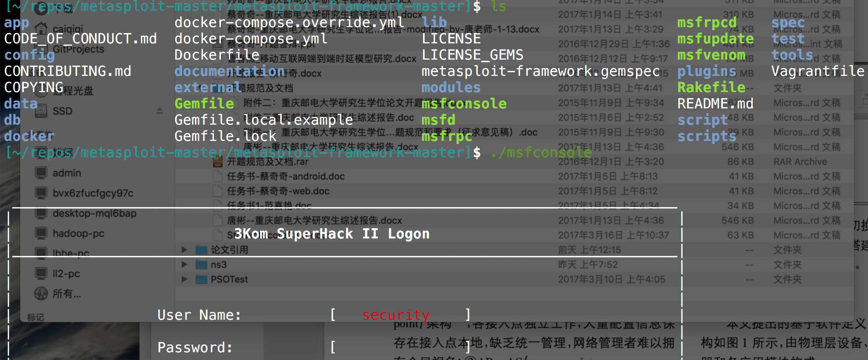Select the SSD drive in the sidebar
The image size is (868, 360).
click(62, 111)
